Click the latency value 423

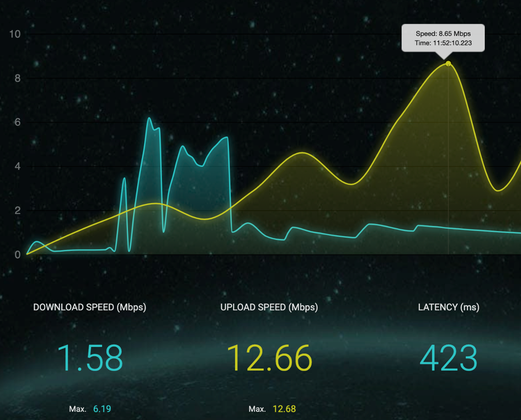449,358
